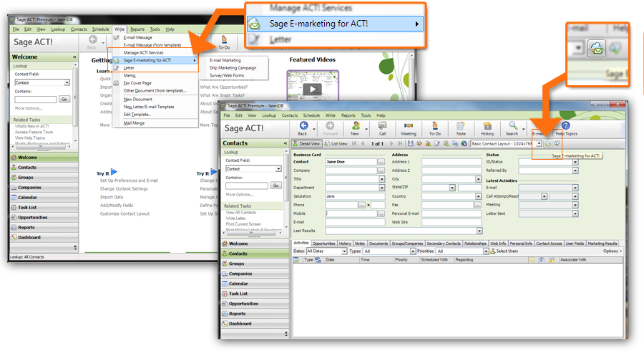Click the Note icon in the toolbar
Screen dimensions: 644x356
click(461, 126)
